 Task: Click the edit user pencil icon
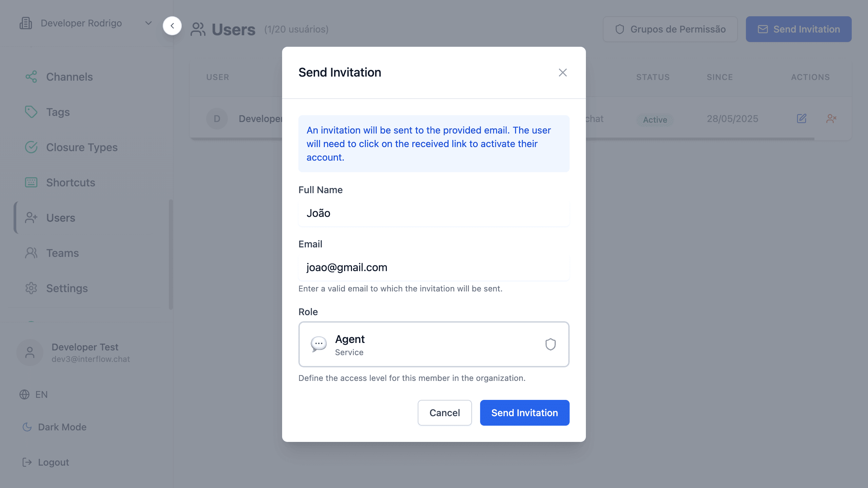tap(802, 119)
